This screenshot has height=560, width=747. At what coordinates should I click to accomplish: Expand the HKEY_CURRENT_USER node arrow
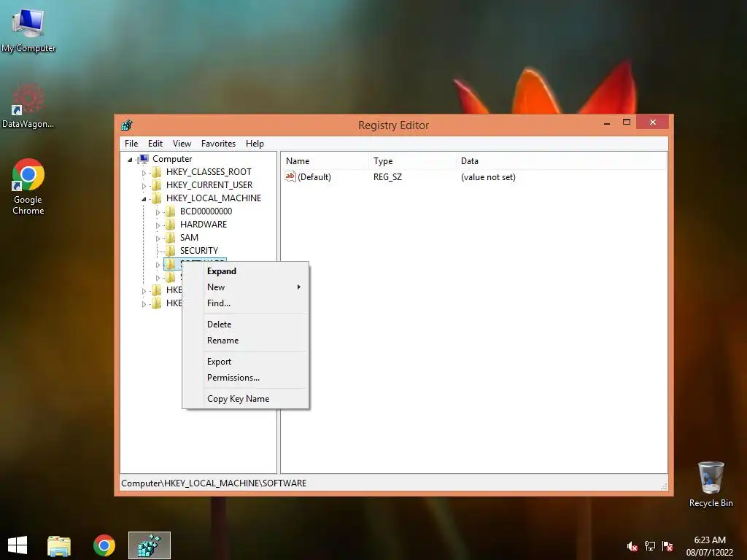[144, 186]
